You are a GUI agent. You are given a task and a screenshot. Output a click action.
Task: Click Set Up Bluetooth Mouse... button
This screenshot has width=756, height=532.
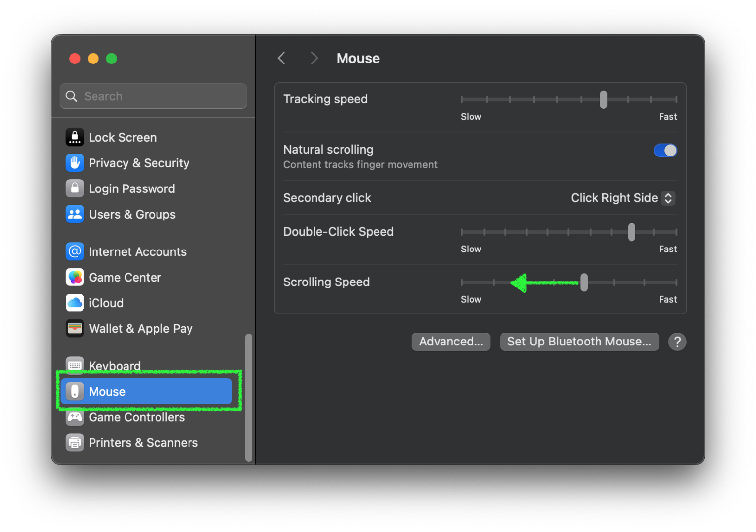[x=579, y=342]
